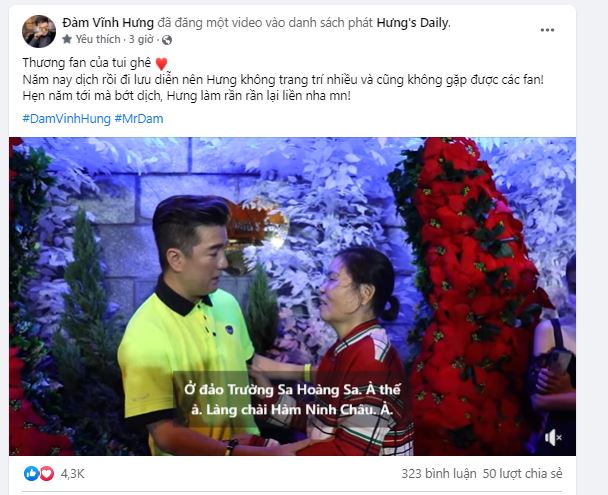The image size is (608, 495).
Task: Open Đàm Vĩnh Hưng's profile picture
Action: coord(39,31)
